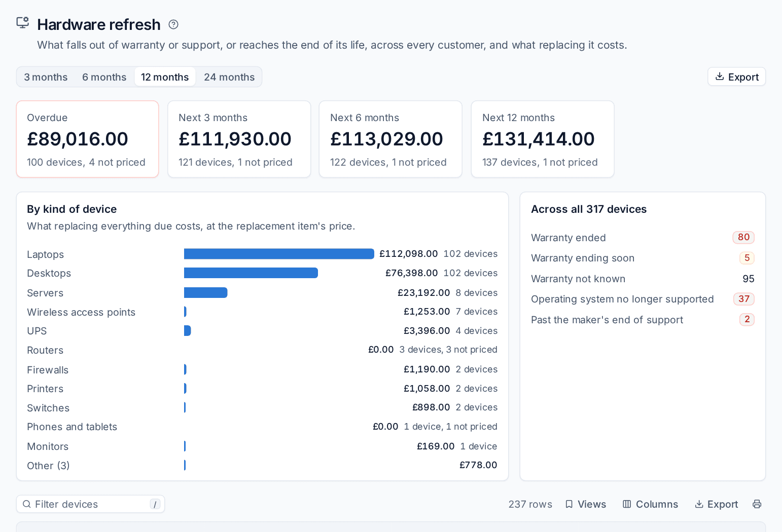The width and height of the screenshot is (782, 532).
Task: Click the Phones and tablets row label
Action: click(x=72, y=427)
